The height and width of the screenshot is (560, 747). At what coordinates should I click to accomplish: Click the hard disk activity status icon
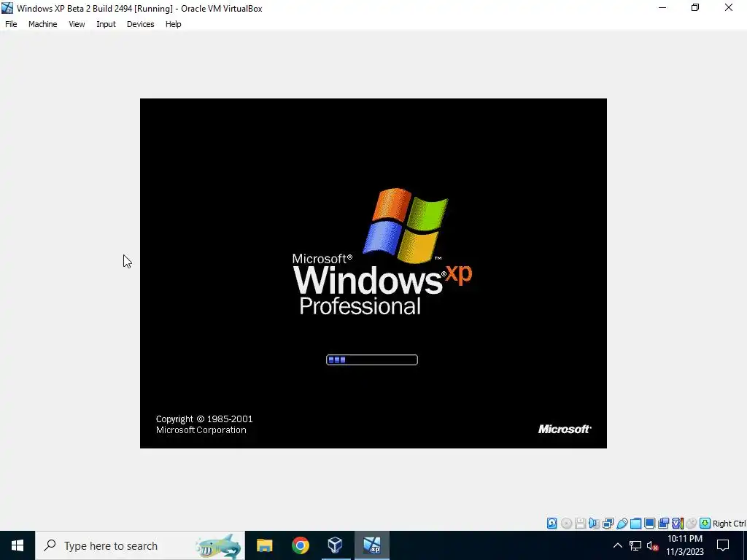(551, 524)
